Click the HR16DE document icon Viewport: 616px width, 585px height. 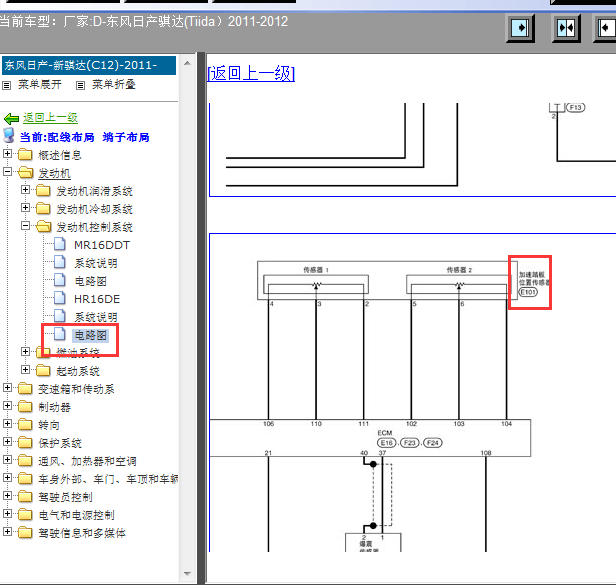(x=60, y=298)
